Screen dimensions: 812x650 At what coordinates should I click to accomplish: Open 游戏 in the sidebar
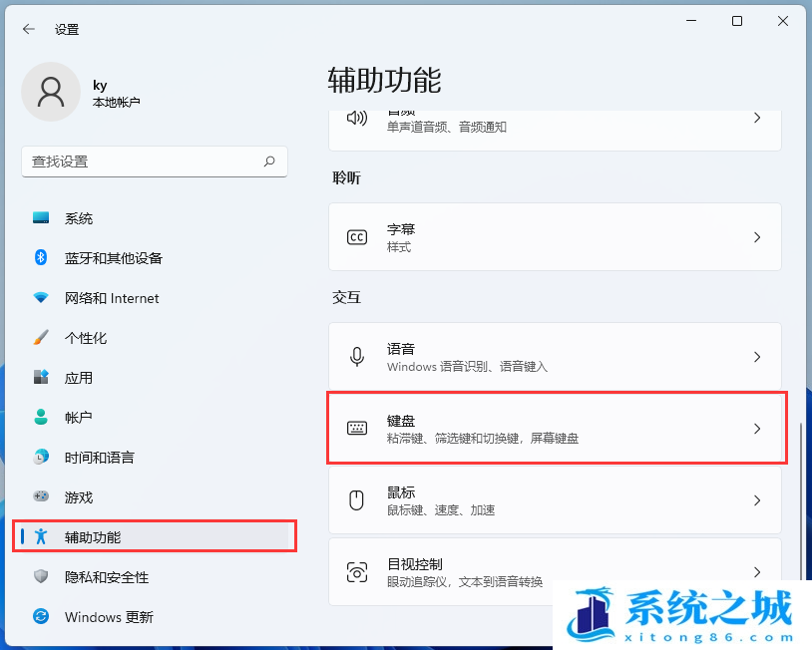[x=155, y=496]
